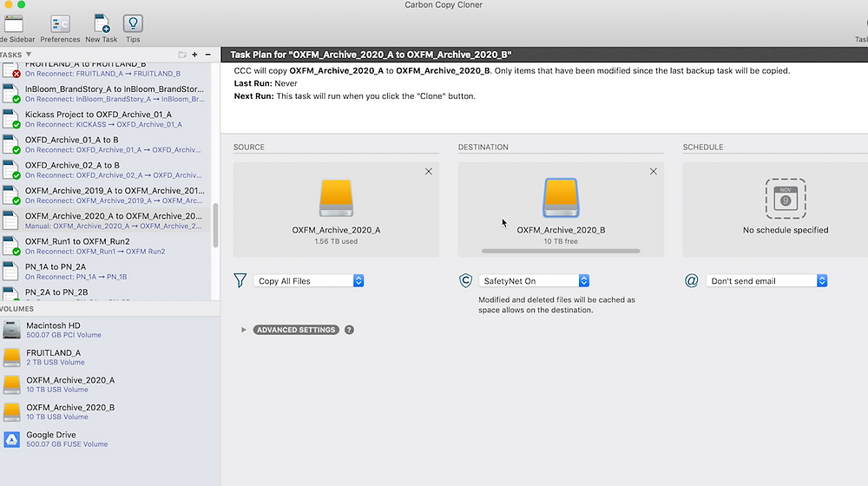868x486 pixels.
Task: Click the DESTINATION section heading
Action: [x=483, y=148]
